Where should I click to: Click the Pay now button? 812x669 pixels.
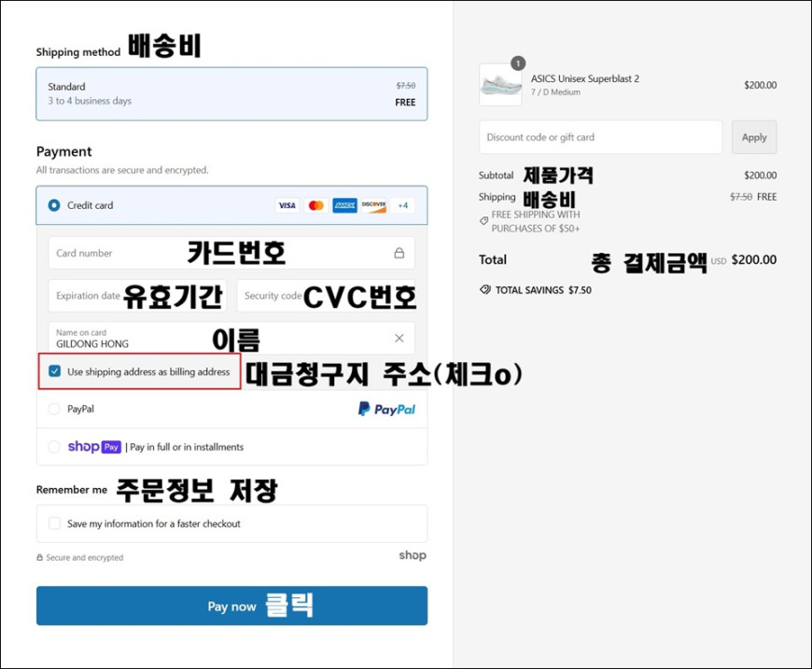tap(231, 606)
